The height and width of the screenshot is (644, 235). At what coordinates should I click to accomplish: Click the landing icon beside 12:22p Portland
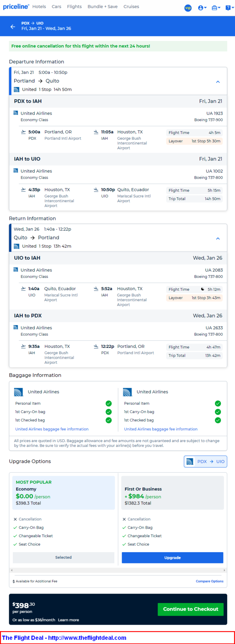tap(96, 346)
